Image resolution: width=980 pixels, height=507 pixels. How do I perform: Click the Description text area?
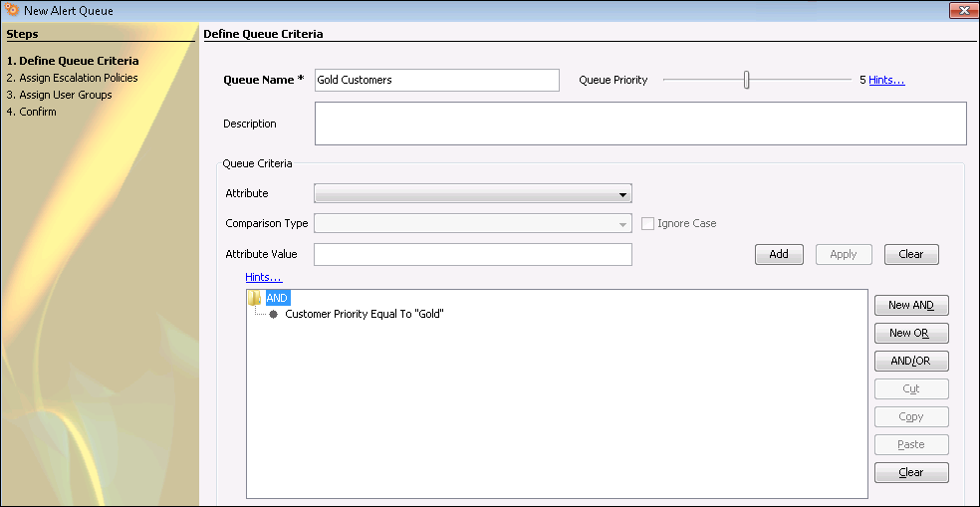pos(640,124)
